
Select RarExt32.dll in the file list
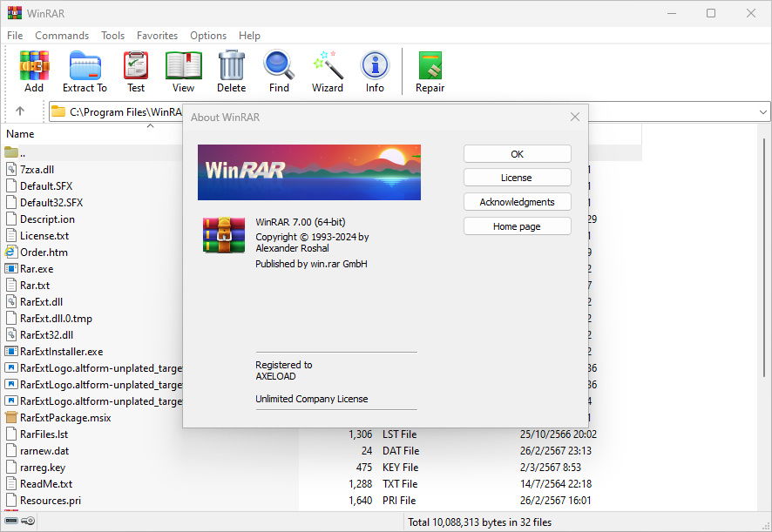click(46, 334)
